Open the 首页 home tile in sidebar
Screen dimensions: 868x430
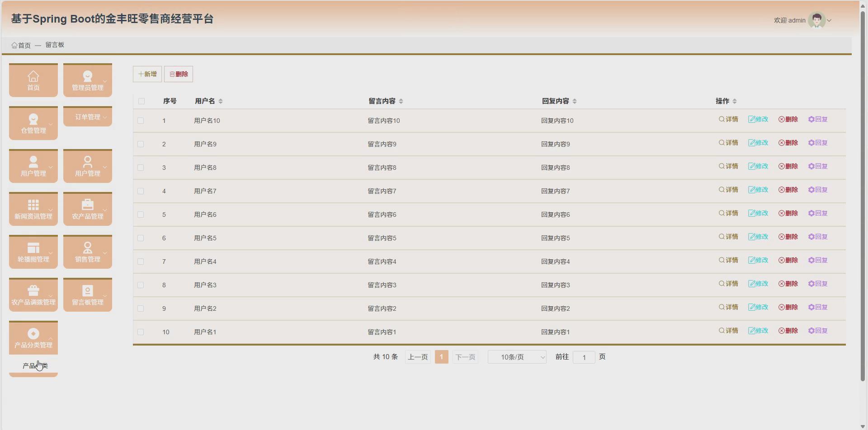[33, 80]
